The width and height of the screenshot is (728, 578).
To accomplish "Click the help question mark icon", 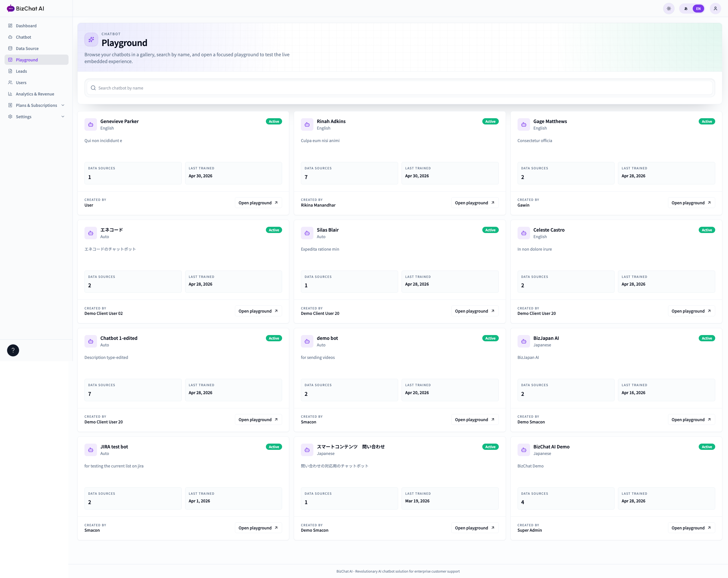I will click(13, 350).
